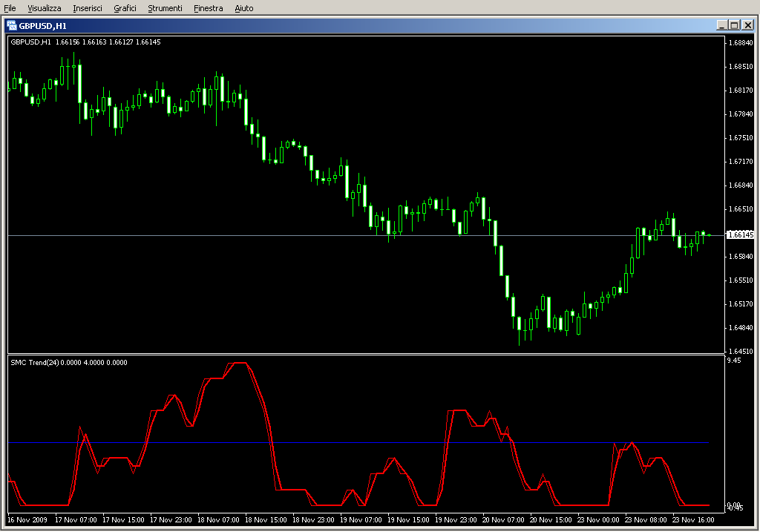Click the 16 Nov 2009 time label
The image size is (760, 532).
(x=27, y=520)
